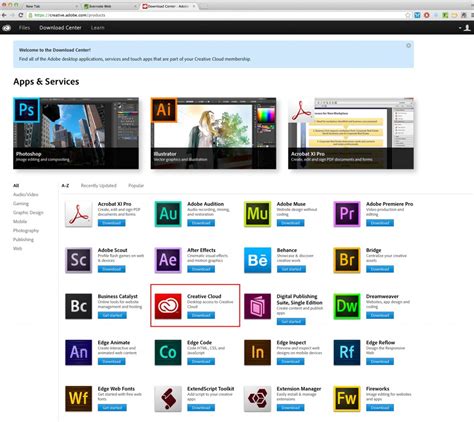The height and width of the screenshot is (422, 474).
Task: Open the header account dropdown arrow
Action: coord(460,28)
